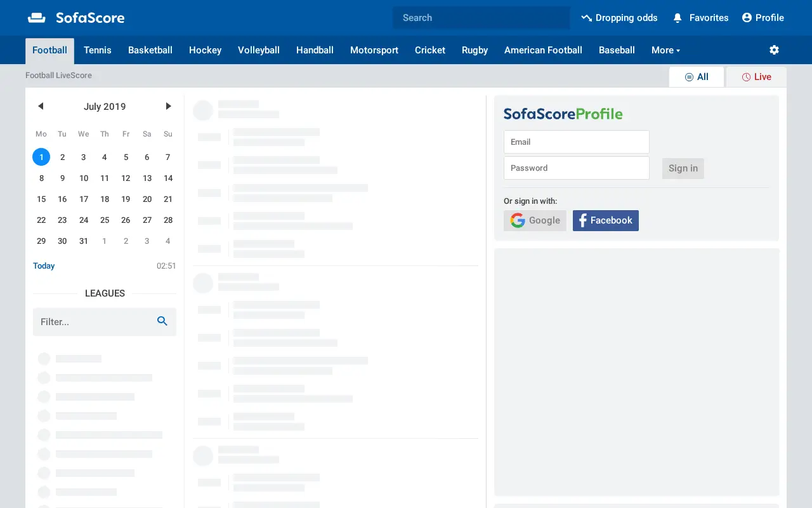
Task: Click the Favorites bell icon
Action: 678,18
